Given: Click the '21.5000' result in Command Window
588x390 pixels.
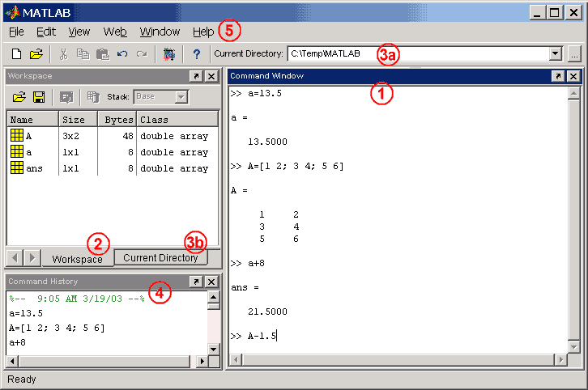Looking at the screenshot, I should [x=267, y=312].
